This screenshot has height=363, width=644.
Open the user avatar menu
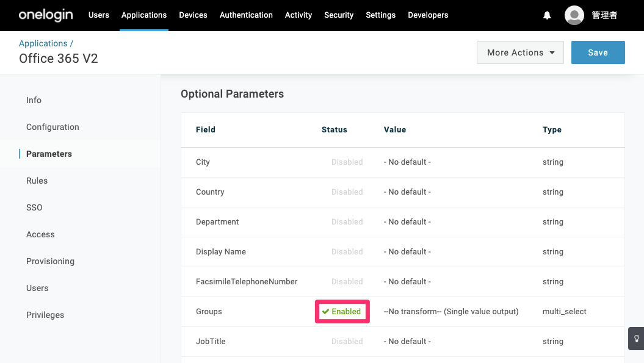(x=574, y=15)
